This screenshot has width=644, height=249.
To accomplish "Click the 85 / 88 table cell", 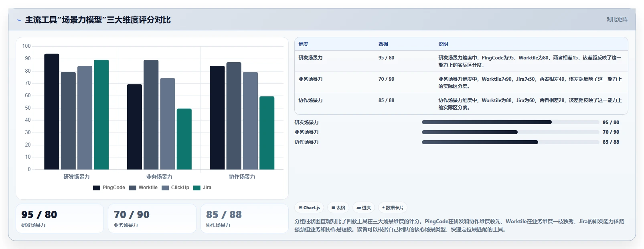I will (x=386, y=100).
